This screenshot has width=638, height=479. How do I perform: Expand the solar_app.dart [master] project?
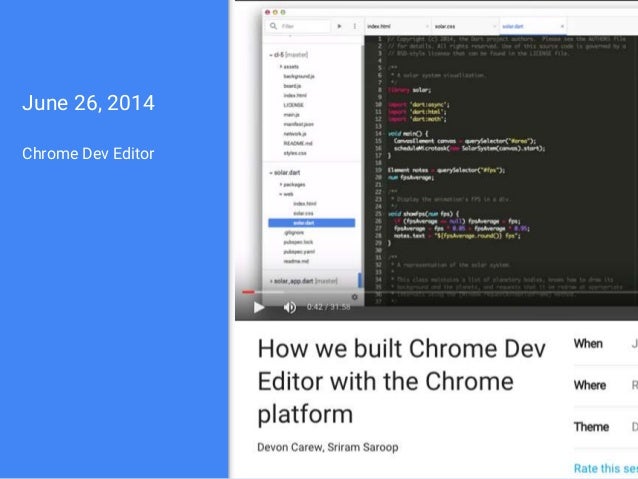[x=271, y=281]
